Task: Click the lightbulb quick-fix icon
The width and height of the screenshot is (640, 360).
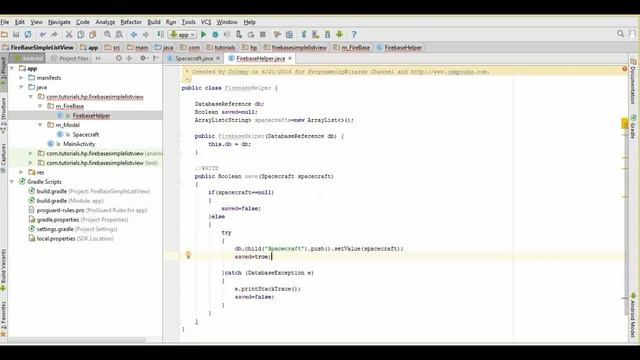Action: tap(188, 255)
